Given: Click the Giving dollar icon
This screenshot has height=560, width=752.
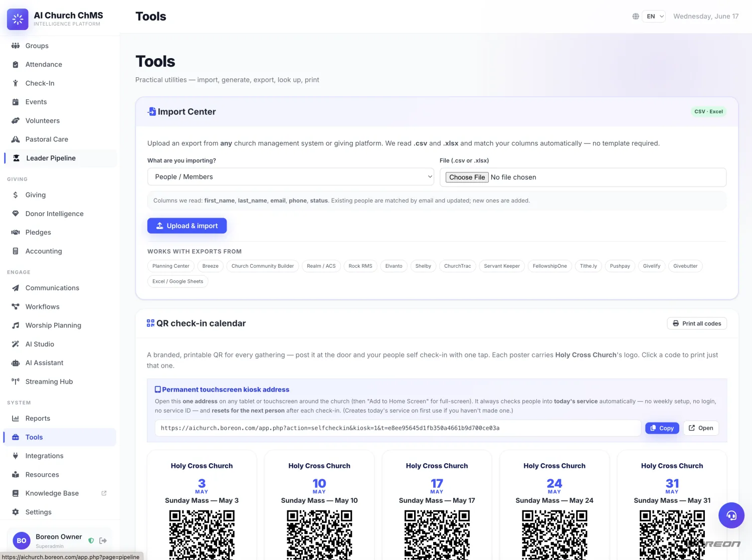Looking at the screenshot, I should 16,195.
